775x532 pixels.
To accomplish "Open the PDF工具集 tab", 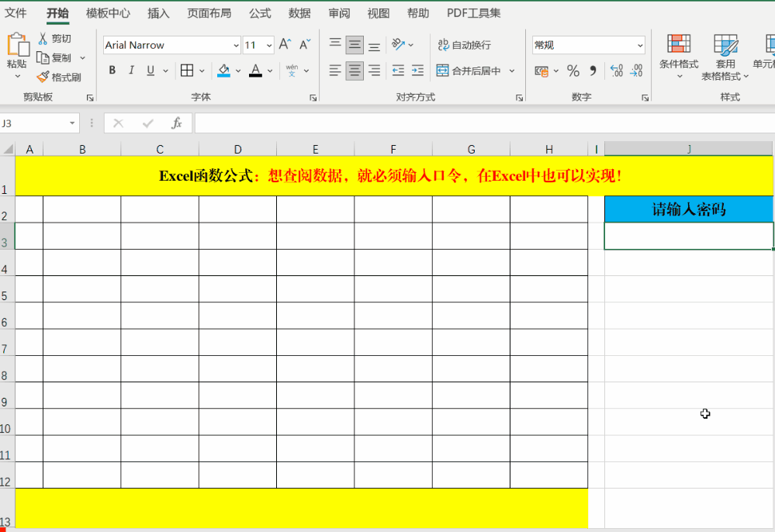I will 473,13.
